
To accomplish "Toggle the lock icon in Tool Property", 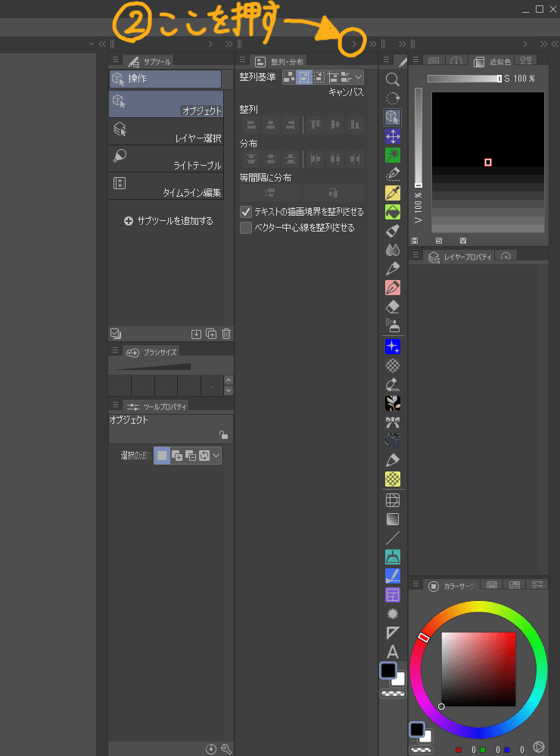I will pos(223,434).
